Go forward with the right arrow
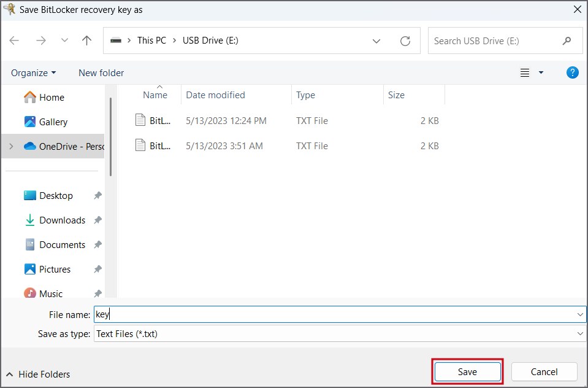Screen dimensions: 588x388 point(41,41)
